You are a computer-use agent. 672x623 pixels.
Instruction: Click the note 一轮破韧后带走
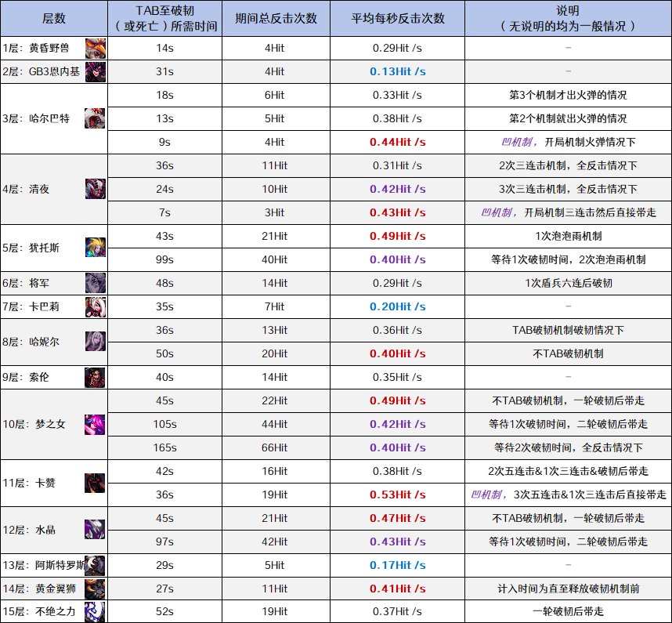(568, 611)
